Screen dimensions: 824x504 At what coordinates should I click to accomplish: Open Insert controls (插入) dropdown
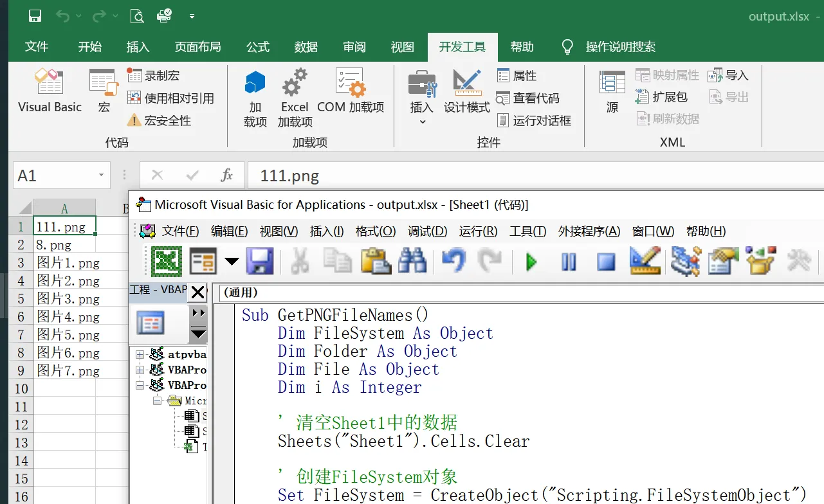point(422,98)
